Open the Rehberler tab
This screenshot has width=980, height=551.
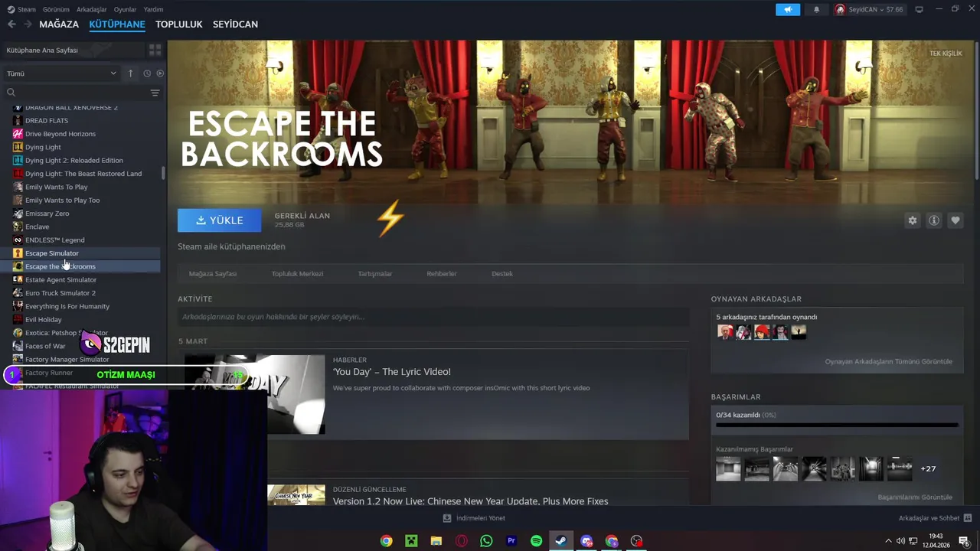click(442, 274)
